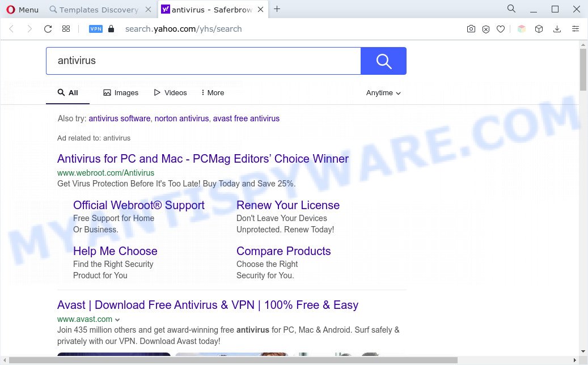This screenshot has height=365, width=588.
Task: Click the scroll up arrow
Action: [x=583, y=45]
